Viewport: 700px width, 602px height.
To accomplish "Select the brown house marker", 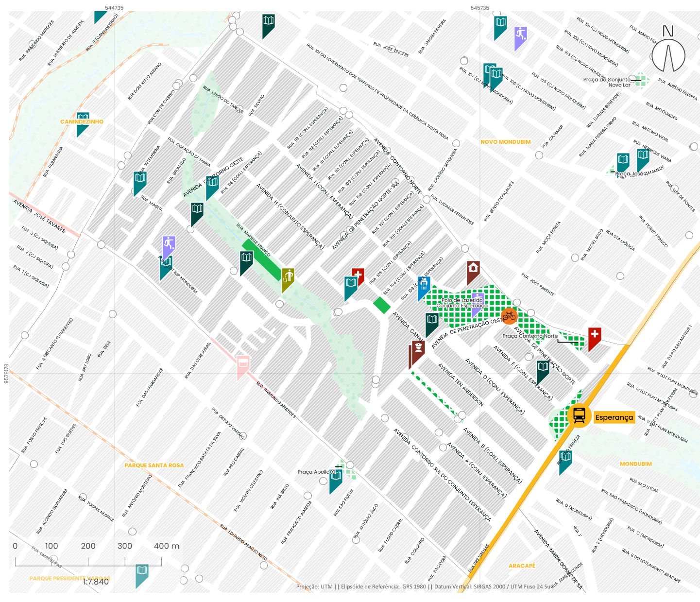I will tap(473, 273).
